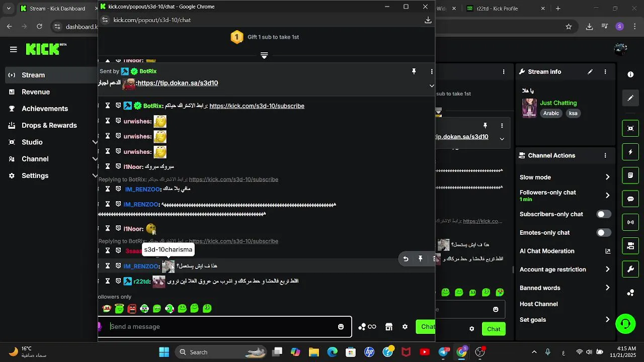
Task: Insert the red angry face emote
Action: click(132, 309)
